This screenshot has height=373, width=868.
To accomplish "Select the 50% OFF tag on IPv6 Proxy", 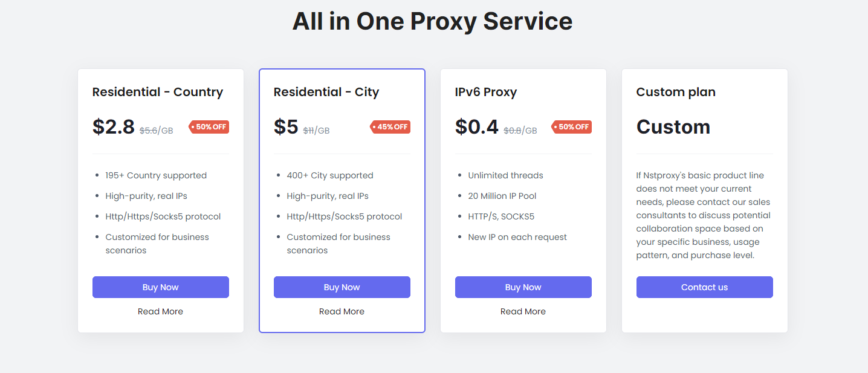I will 572,127.
